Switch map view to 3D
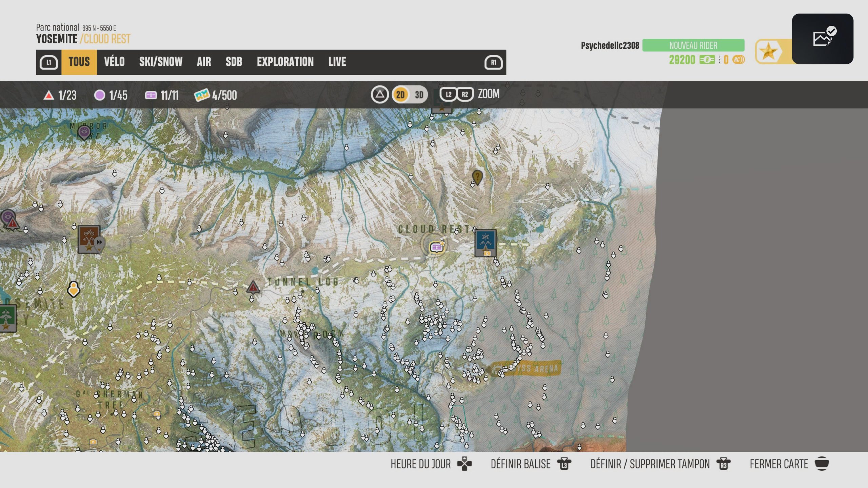 pos(419,95)
